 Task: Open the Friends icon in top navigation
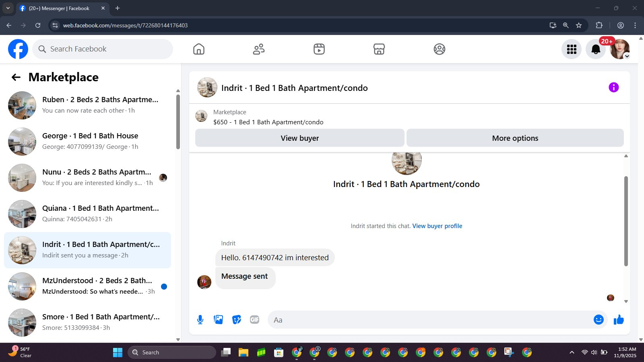[259, 49]
